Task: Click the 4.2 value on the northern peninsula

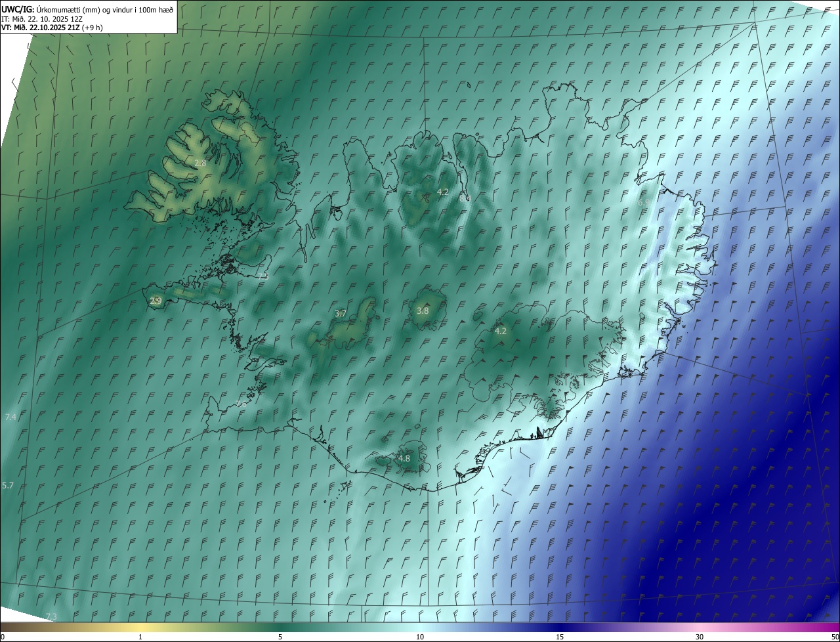Action: tap(442, 192)
